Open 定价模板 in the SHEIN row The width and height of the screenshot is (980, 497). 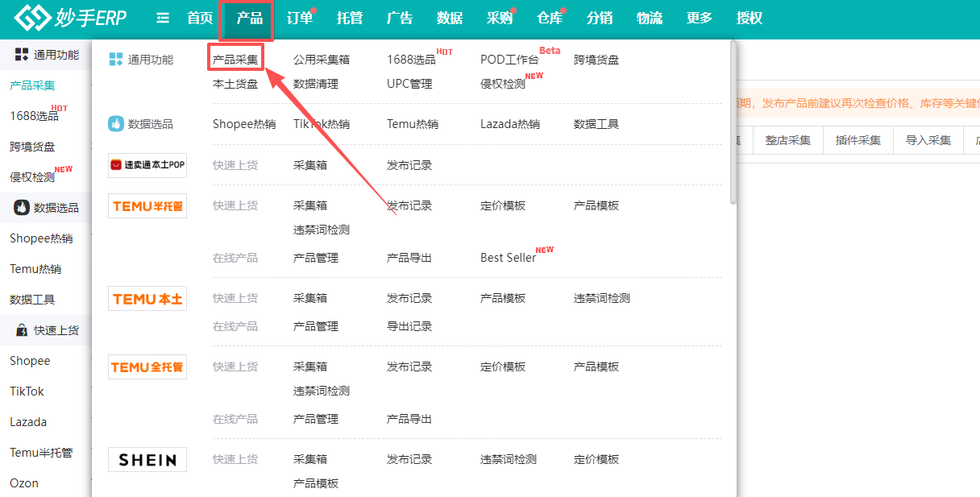click(x=596, y=459)
